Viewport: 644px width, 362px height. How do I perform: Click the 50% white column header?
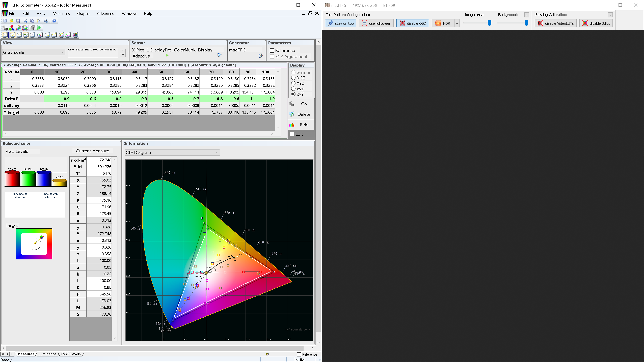pos(160,72)
